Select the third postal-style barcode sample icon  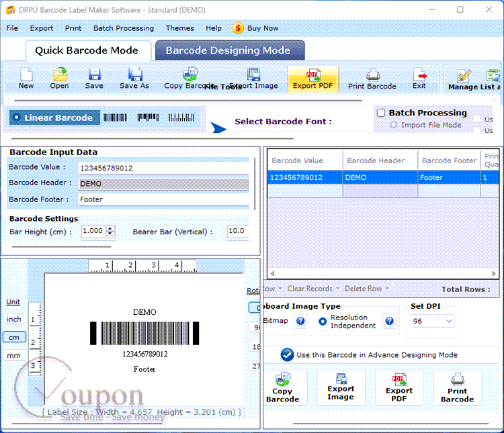point(181,117)
